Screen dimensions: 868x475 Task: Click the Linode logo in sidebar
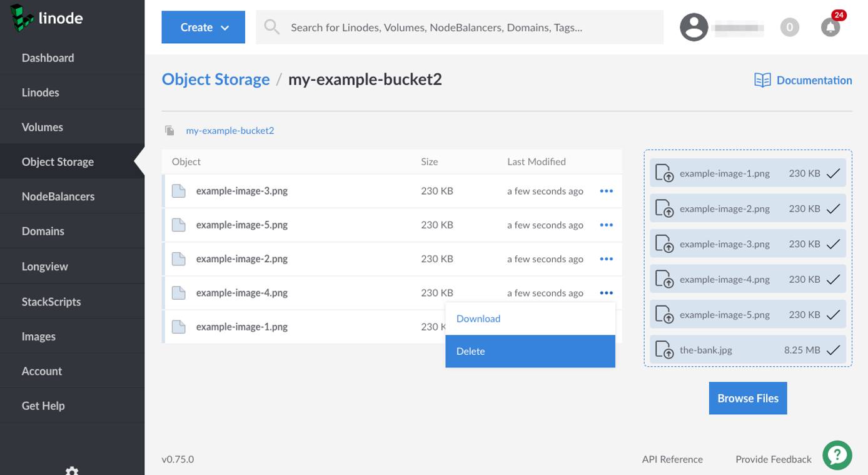[x=48, y=18]
